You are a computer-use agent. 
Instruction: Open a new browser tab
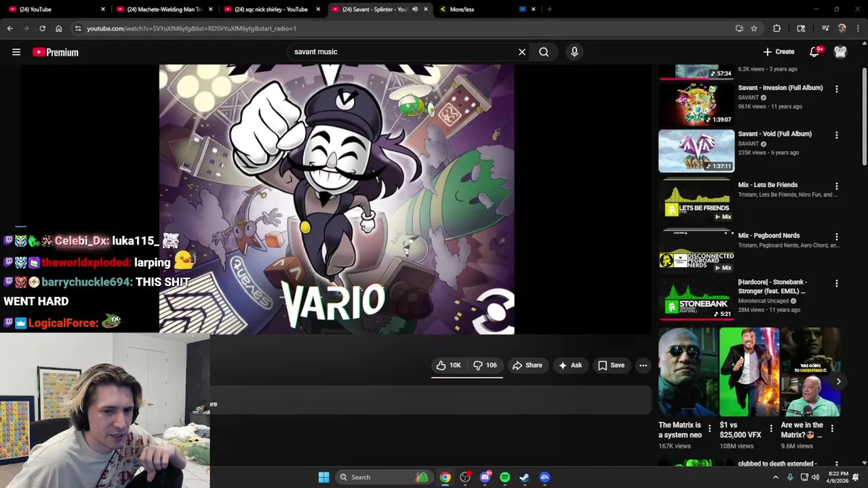coord(549,9)
